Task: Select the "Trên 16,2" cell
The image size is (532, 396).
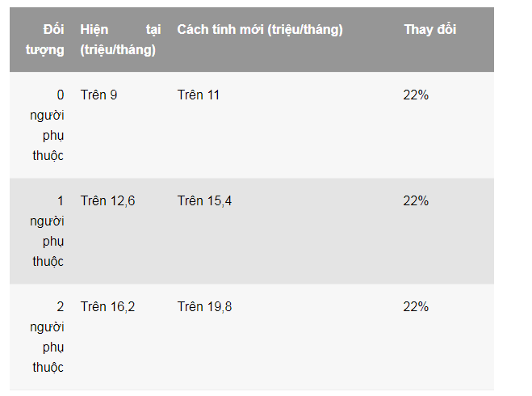Action: (108, 307)
